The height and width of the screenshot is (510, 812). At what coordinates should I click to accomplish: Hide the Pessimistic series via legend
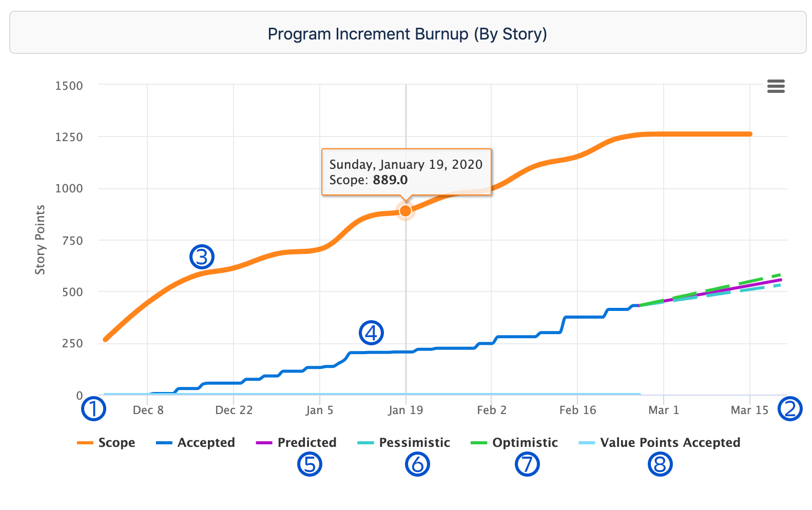point(404,442)
